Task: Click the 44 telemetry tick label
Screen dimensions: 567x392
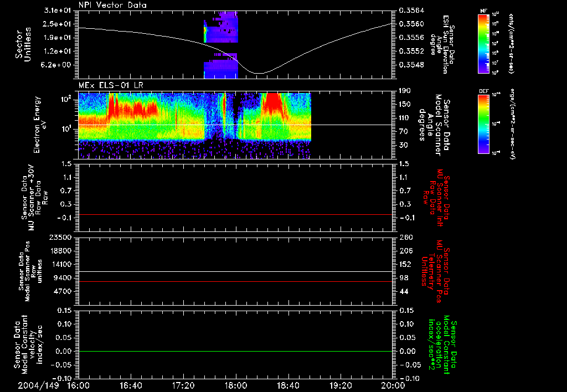Action: [404, 291]
